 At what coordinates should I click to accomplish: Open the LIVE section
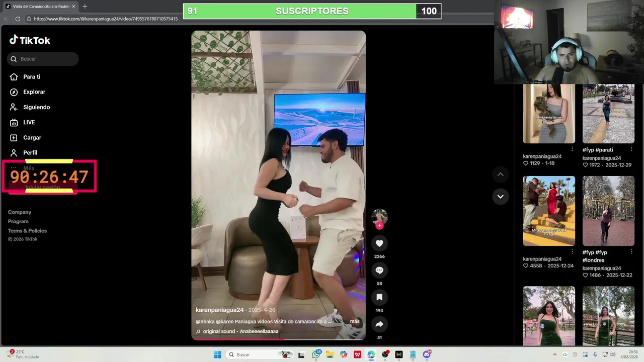[x=23, y=122]
